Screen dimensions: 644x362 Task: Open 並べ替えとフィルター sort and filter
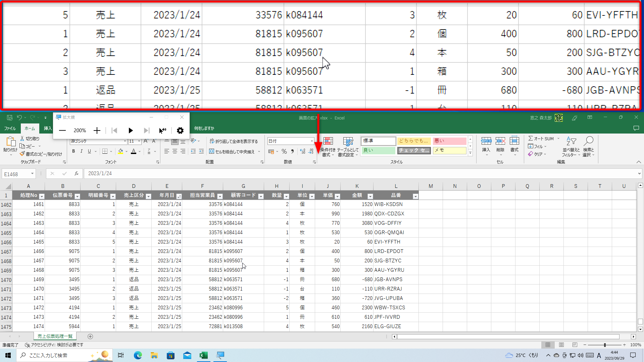click(x=571, y=147)
